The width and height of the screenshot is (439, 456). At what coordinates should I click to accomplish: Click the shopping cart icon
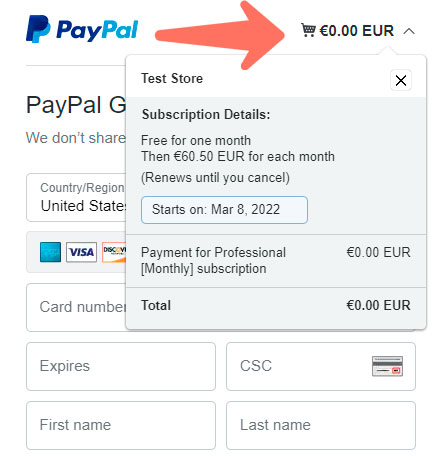coord(308,30)
